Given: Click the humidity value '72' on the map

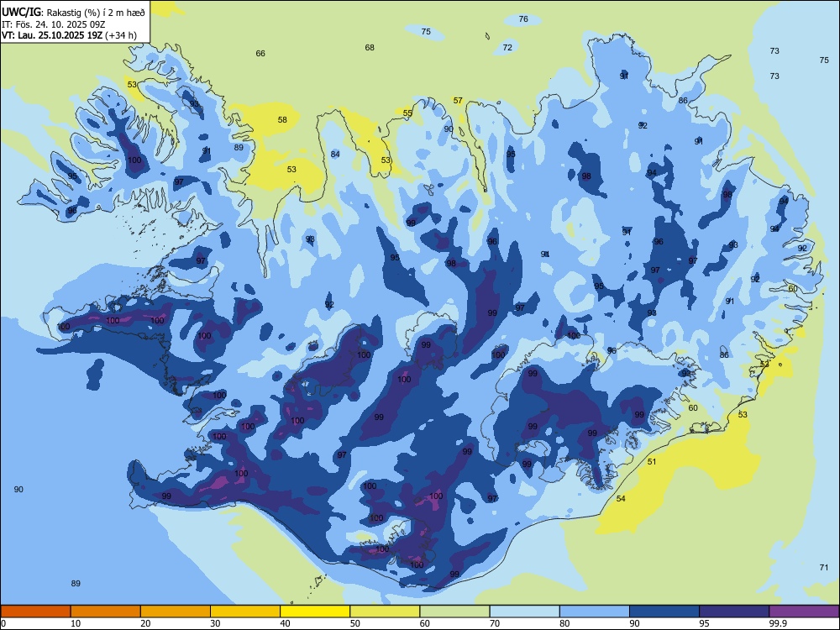Looking at the screenshot, I should 507,47.
